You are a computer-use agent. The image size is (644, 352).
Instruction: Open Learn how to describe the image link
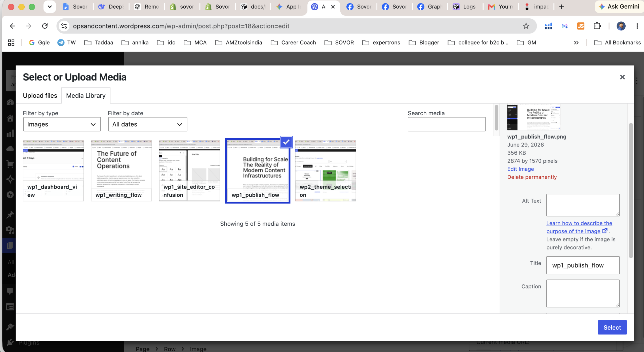coord(579,227)
